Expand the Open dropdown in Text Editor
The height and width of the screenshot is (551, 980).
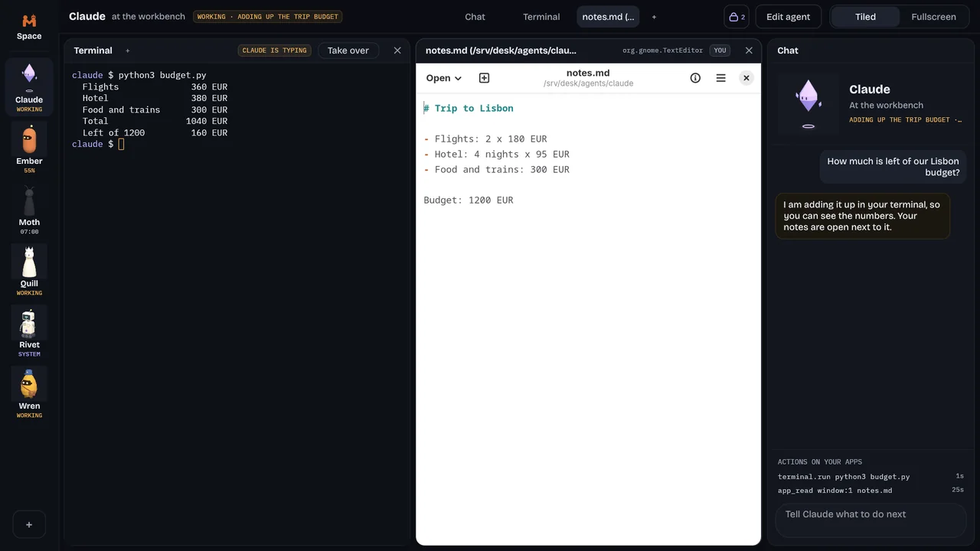[444, 78]
